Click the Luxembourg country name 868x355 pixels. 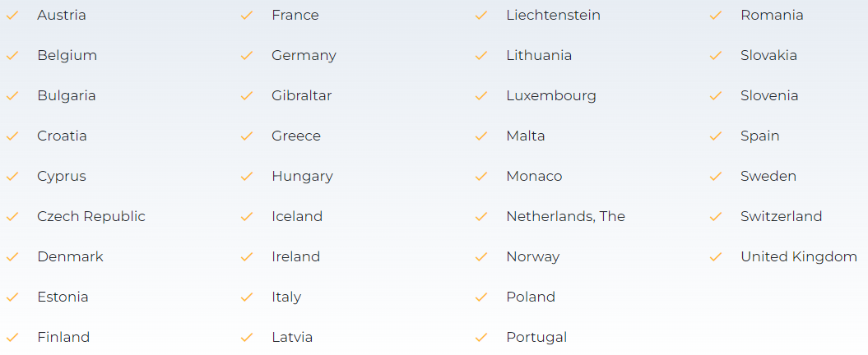(551, 95)
